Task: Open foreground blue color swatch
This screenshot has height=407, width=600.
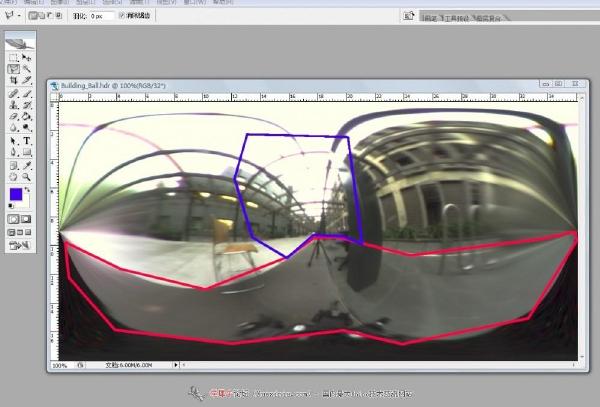Action: pos(16,194)
